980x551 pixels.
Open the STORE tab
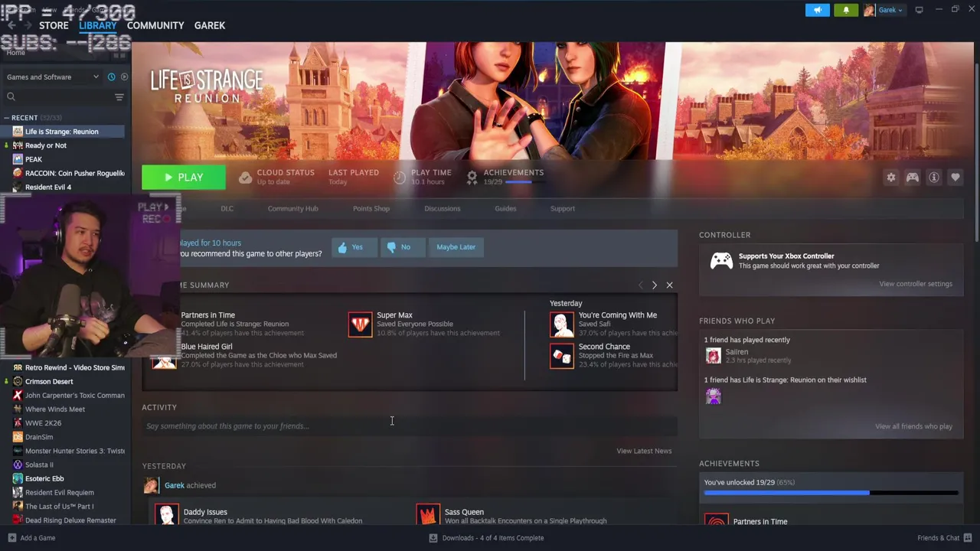pyautogui.click(x=54, y=25)
